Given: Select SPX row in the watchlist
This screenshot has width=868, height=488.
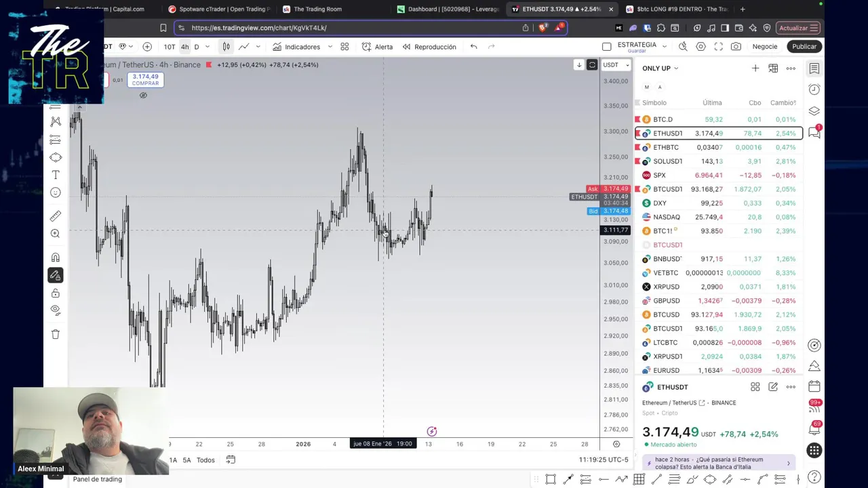Looking at the screenshot, I should (719, 176).
